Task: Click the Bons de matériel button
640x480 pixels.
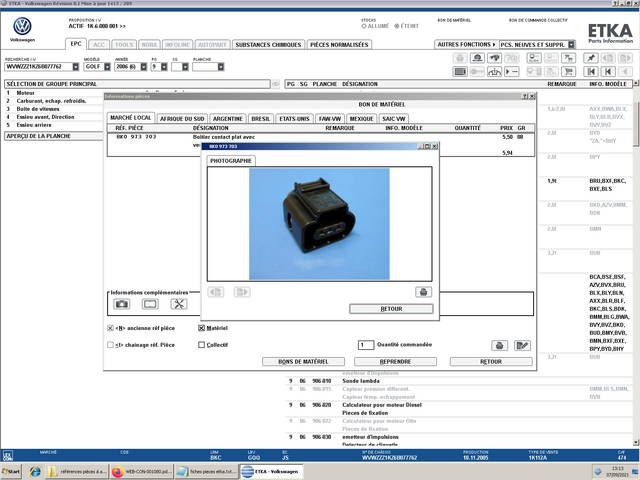Action: [x=303, y=362]
